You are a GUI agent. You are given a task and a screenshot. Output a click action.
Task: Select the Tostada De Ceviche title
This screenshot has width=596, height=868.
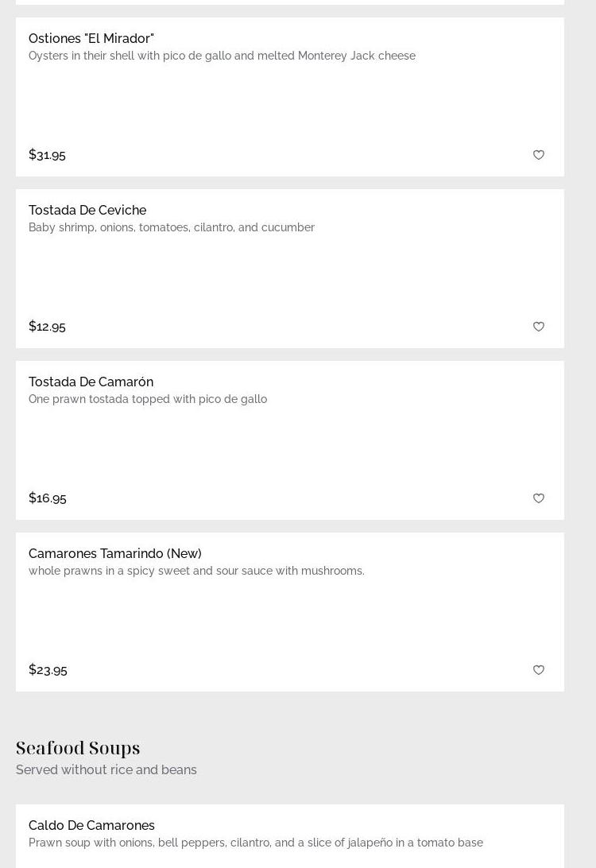[x=87, y=210]
